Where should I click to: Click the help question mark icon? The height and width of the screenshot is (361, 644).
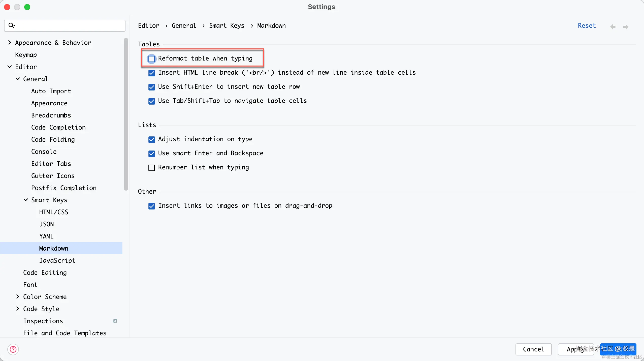click(x=13, y=349)
